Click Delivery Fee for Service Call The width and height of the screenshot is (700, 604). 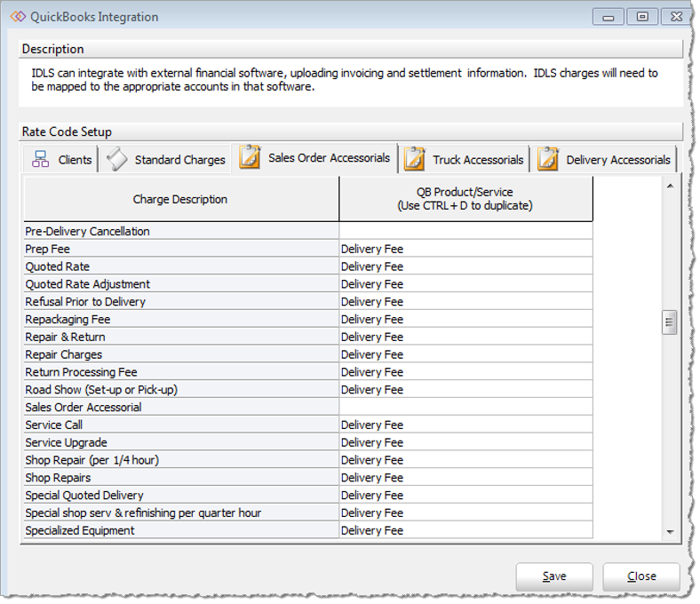465,425
